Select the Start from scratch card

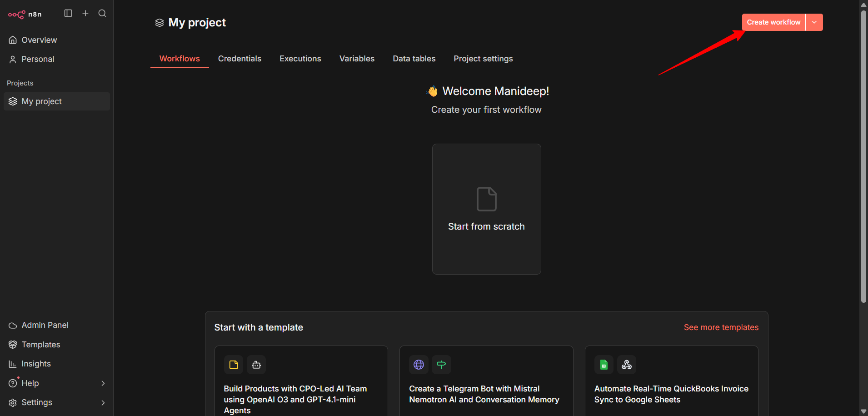(486, 209)
